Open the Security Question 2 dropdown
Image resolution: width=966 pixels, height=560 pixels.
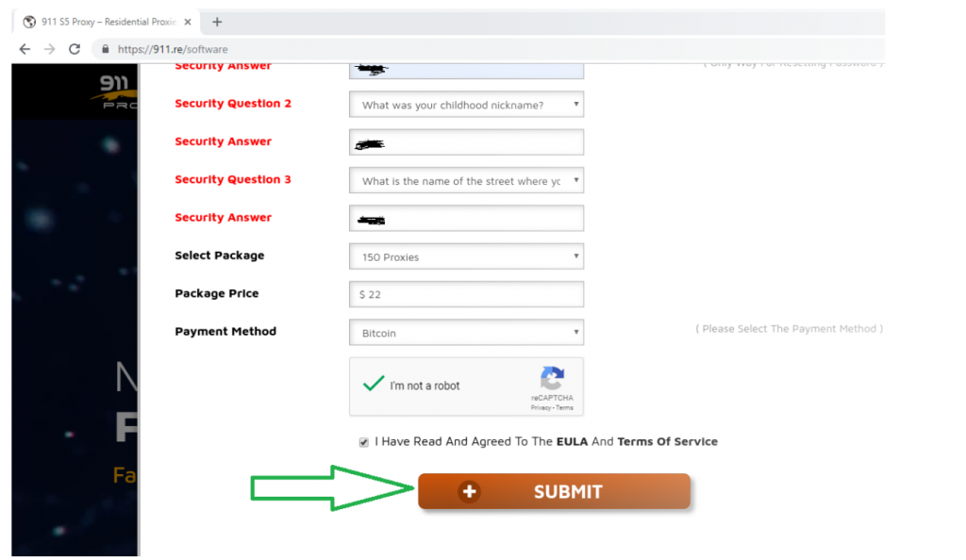[466, 105]
